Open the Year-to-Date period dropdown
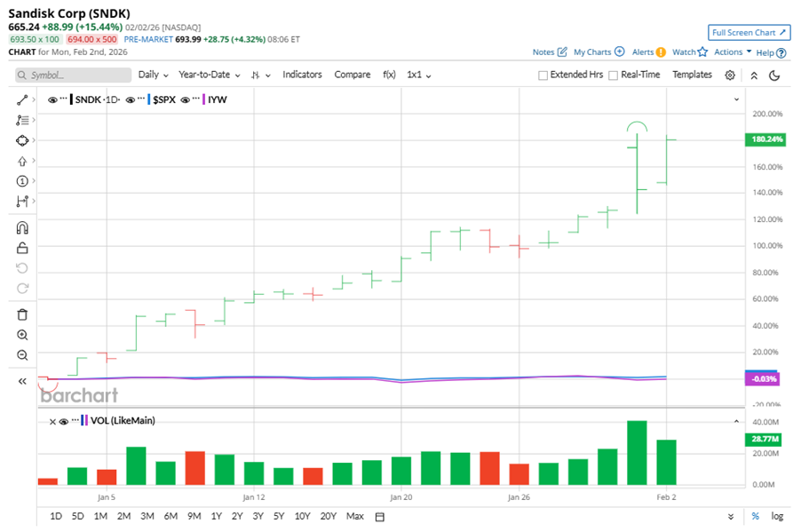This screenshot has height=532, width=801. pyautogui.click(x=210, y=75)
